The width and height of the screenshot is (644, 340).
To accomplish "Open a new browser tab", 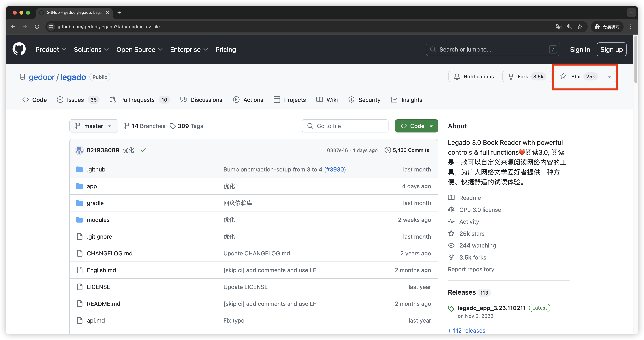I will point(119,13).
